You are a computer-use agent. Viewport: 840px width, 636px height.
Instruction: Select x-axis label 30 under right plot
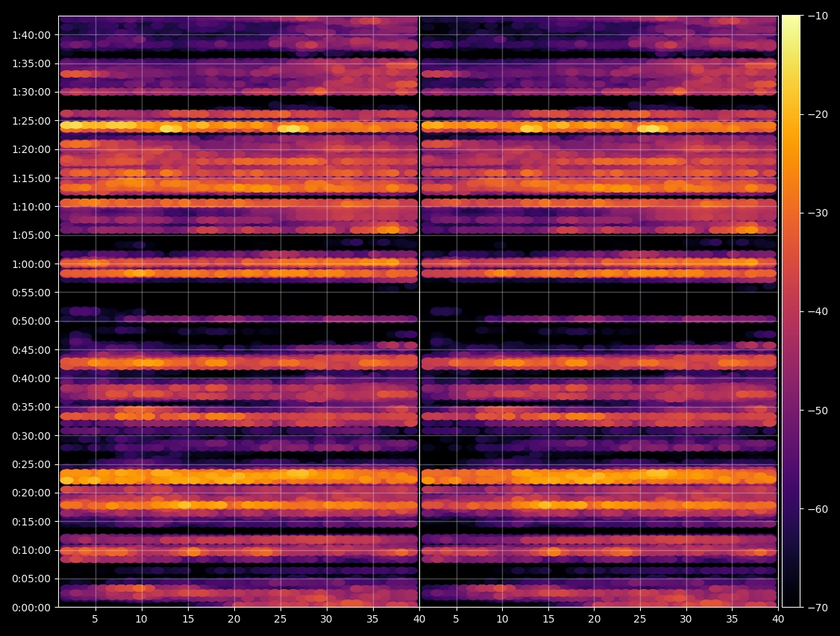[686, 619]
